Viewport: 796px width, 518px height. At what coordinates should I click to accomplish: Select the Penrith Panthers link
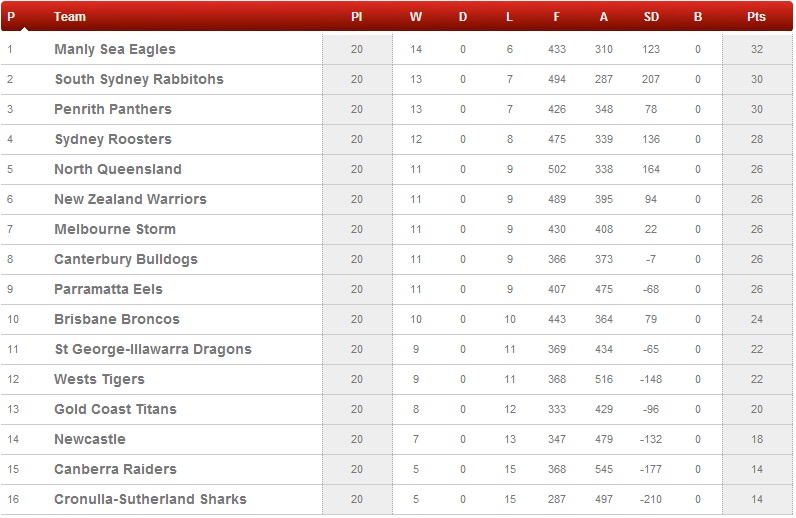[x=113, y=109]
